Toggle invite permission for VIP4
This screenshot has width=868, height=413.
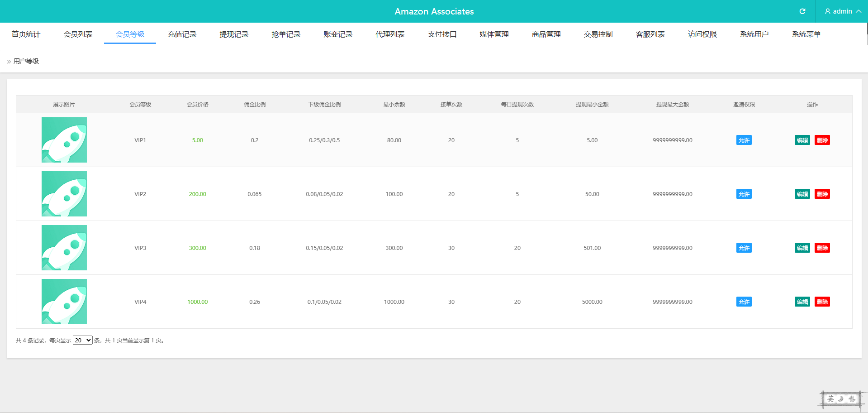point(744,302)
